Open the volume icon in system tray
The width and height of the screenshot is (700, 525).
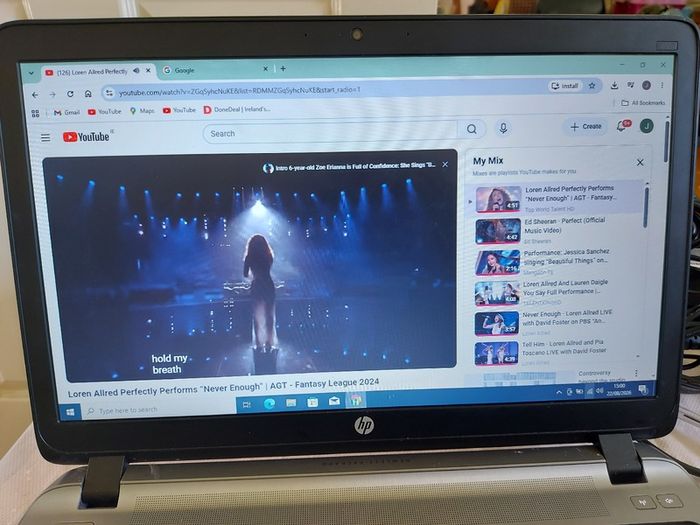pyautogui.click(x=600, y=391)
